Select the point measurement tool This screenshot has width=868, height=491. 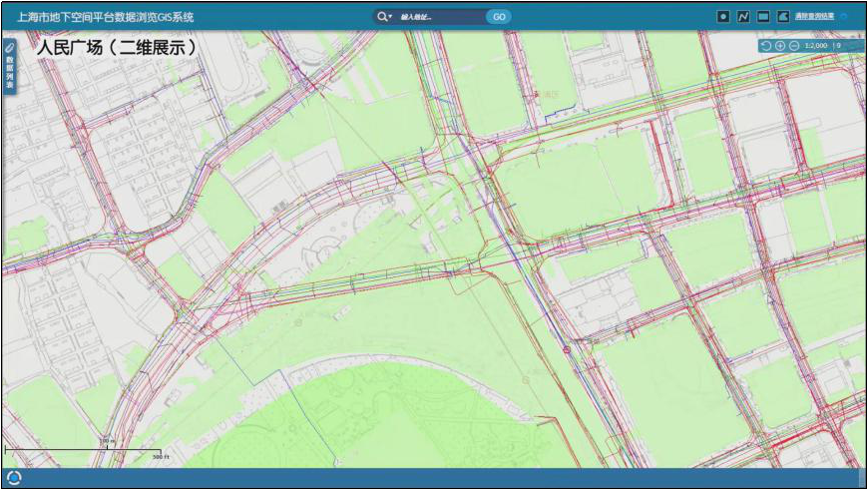click(723, 17)
